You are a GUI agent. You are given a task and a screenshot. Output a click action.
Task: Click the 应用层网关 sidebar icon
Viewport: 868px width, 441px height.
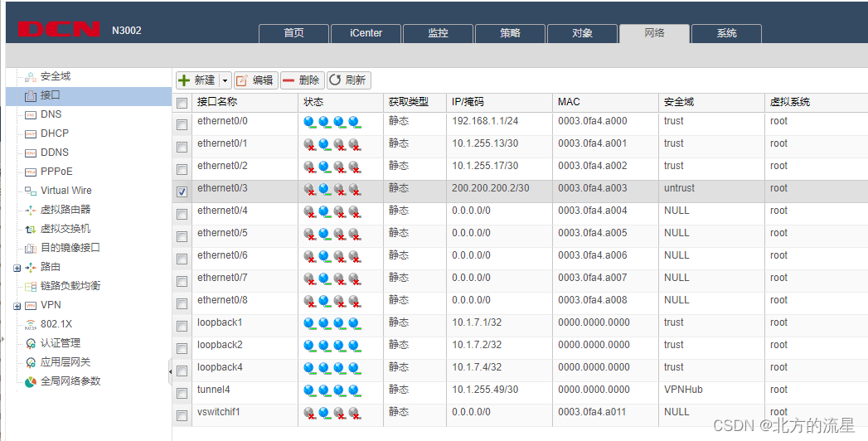[x=31, y=362]
